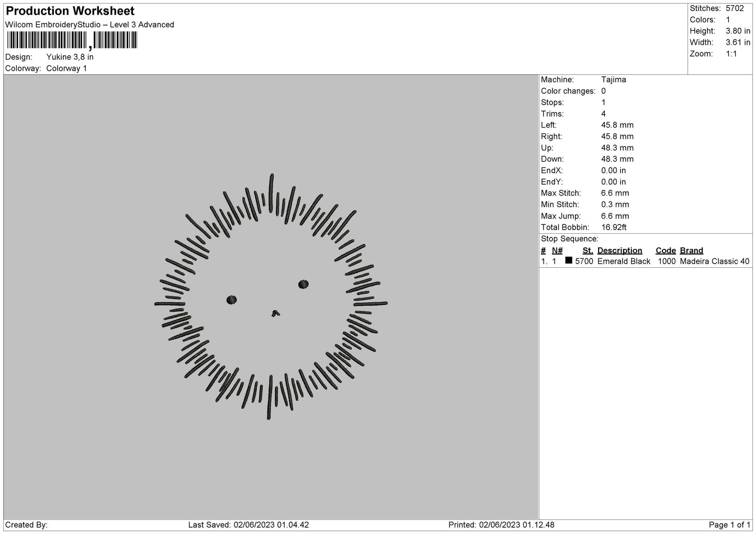Viewport: 756px width, 534px height.
Task: Click the left eye of the embroidery design
Action: [x=231, y=300]
